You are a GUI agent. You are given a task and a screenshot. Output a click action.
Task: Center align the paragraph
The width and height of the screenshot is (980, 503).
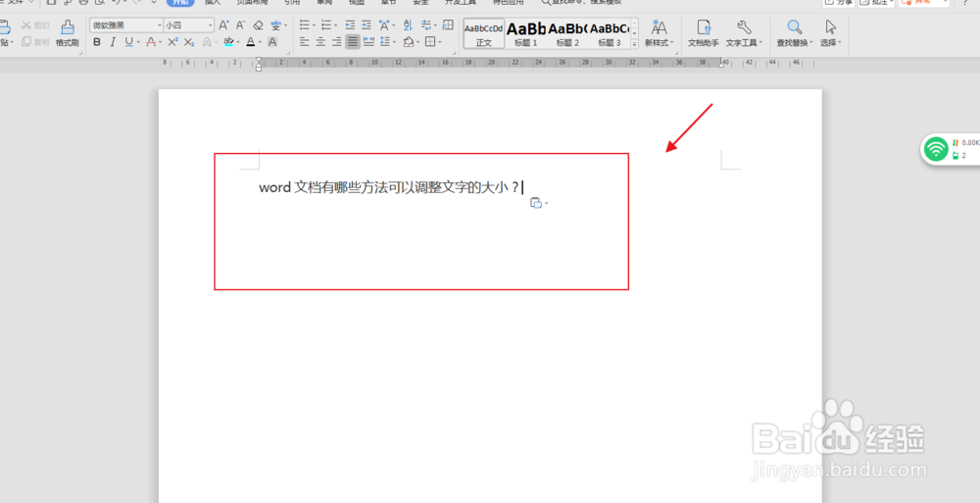[320, 42]
